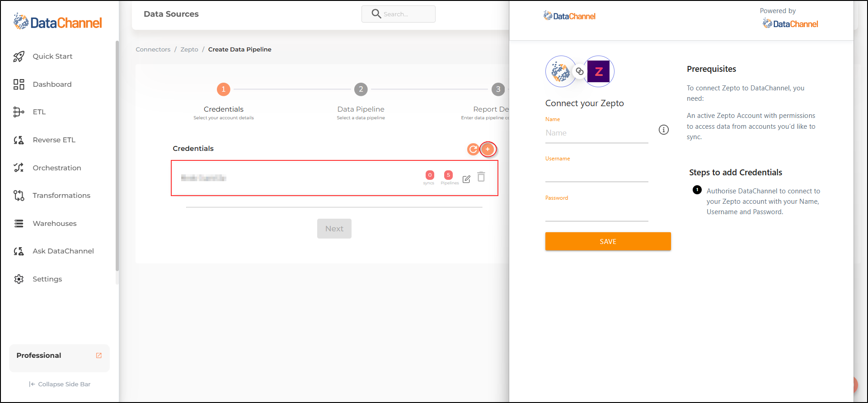Click the Orchestration icon
868x403 pixels.
19,168
